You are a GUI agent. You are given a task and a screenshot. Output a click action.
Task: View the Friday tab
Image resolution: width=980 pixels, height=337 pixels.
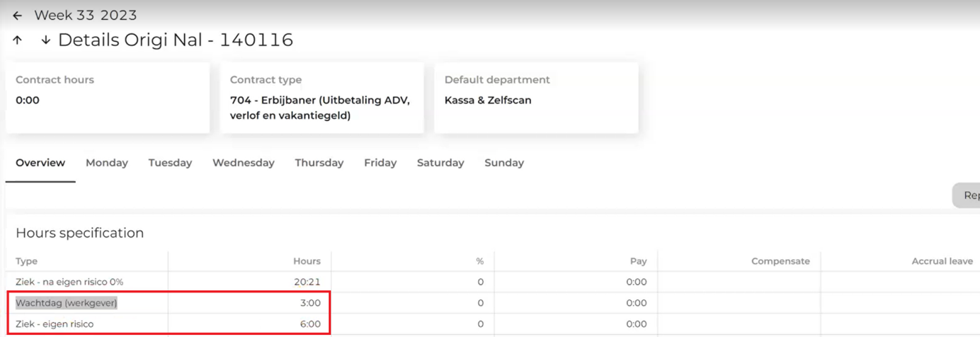pos(380,163)
